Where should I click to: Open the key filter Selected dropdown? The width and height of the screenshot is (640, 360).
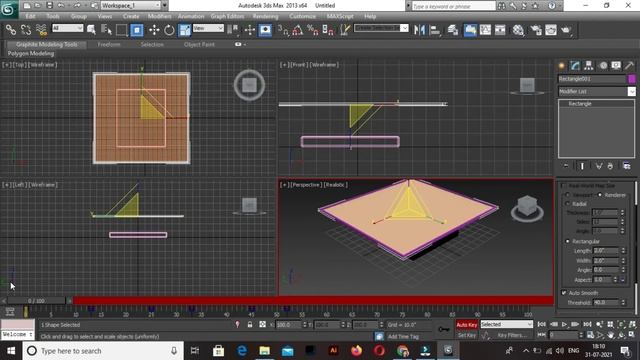tap(506, 324)
